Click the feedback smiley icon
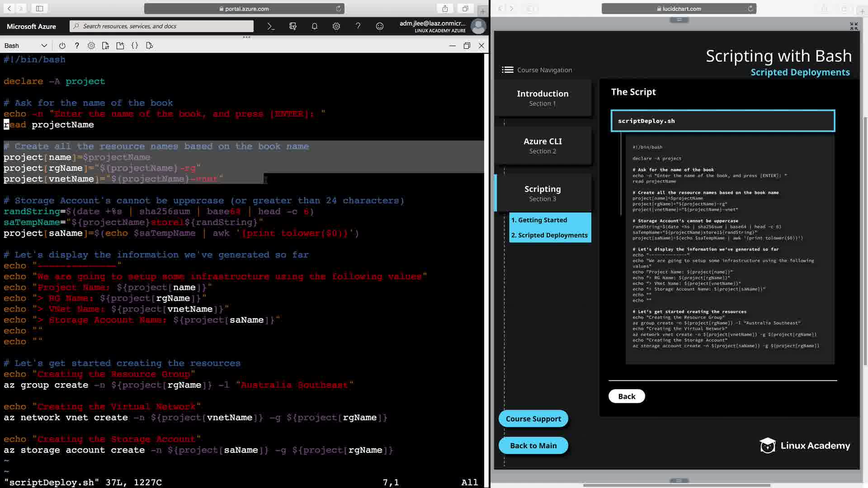 pos(380,26)
